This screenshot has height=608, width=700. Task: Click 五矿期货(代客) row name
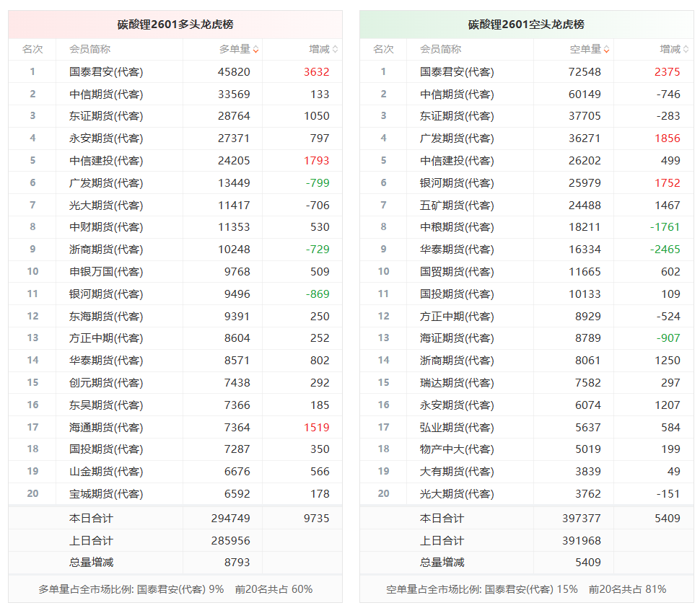coord(457,206)
